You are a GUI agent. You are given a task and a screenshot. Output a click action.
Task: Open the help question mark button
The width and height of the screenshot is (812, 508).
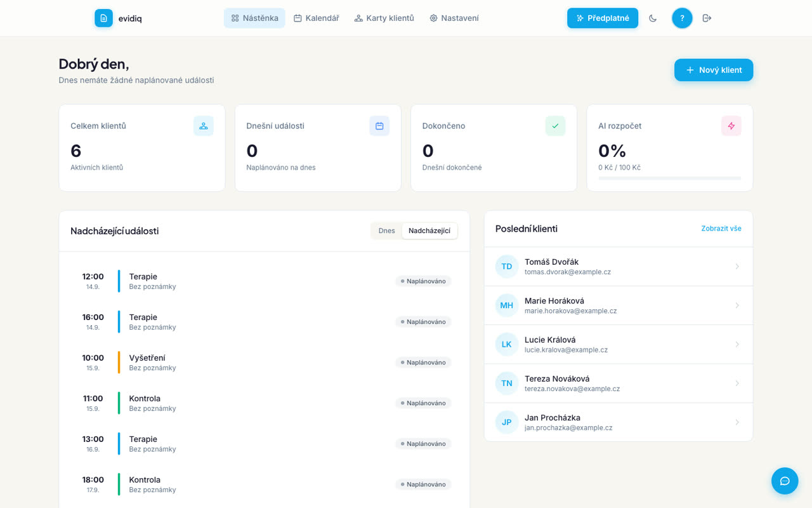pyautogui.click(x=682, y=18)
